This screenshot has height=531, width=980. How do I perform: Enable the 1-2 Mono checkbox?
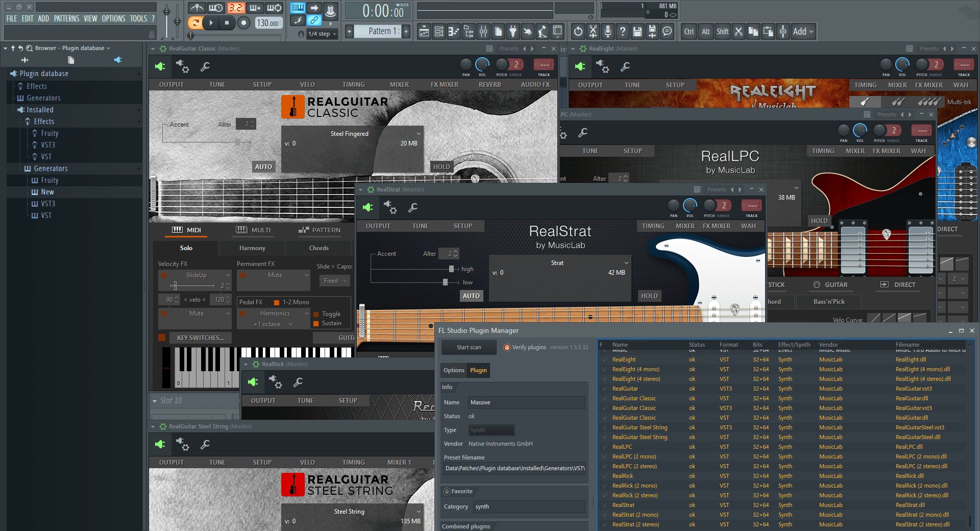coord(277,302)
